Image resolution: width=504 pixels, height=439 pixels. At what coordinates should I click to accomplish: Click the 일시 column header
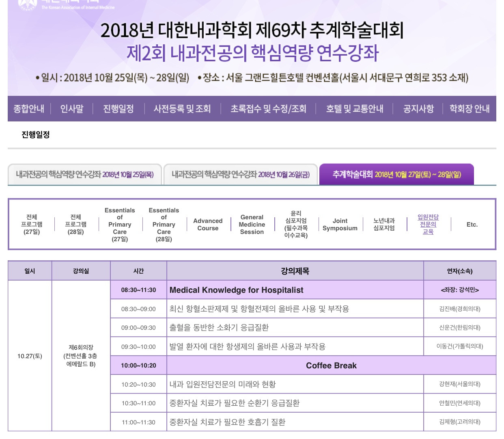pos(30,271)
